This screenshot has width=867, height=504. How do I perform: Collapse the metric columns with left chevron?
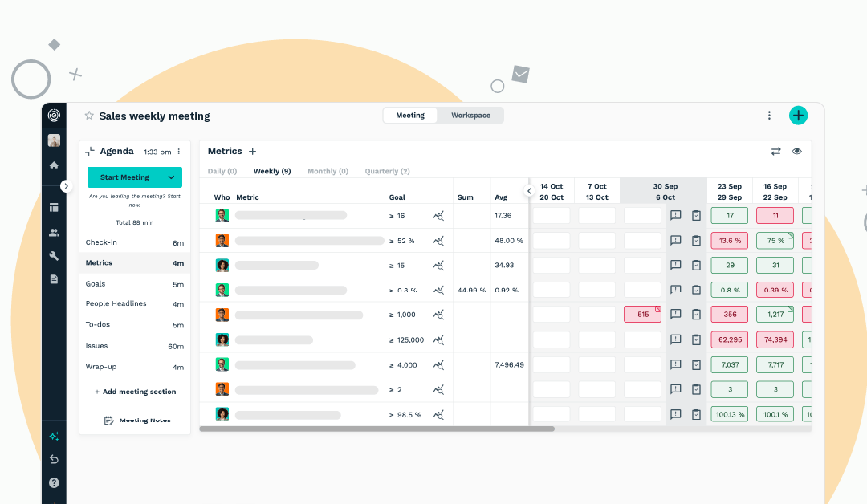pyautogui.click(x=529, y=191)
